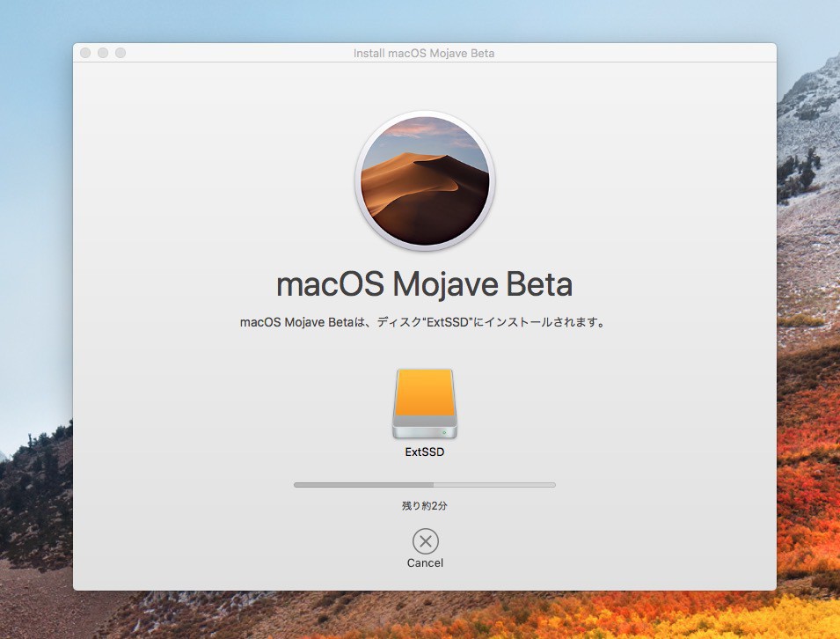Click the grayed-out close window button
The image size is (840, 639).
point(85,53)
